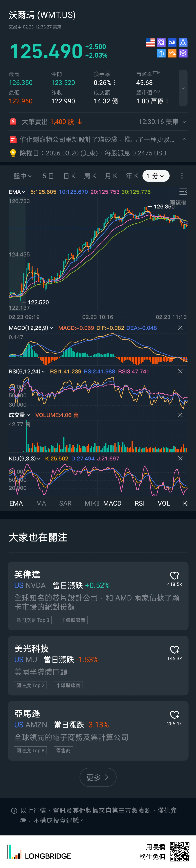
Task: Toggle the RSI indicator in bottom bar
Action: pyautogui.click(x=140, y=503)
